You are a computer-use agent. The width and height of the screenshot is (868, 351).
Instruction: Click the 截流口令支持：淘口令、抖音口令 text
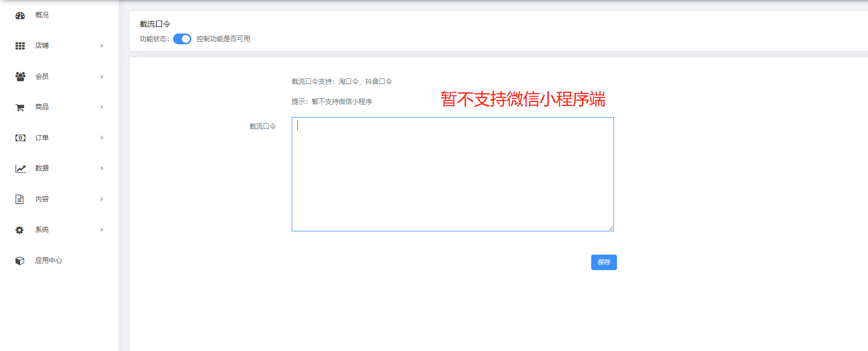pos(342,81)
